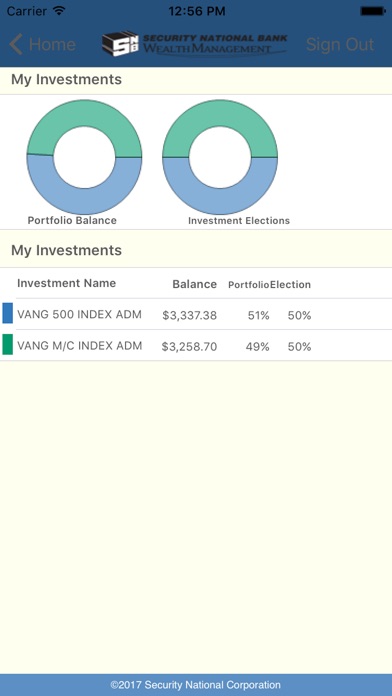This screenshot has width=392, height=696.
Task: Open the VANG M/C INDEX ADM row
Action: [196, 345]
